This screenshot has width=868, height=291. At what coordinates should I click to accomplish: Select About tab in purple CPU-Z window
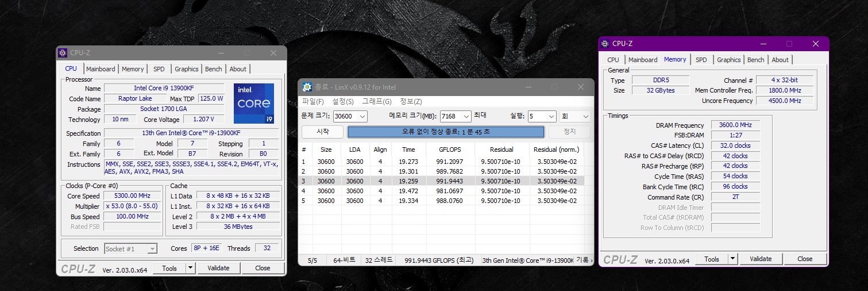(780, 60)
